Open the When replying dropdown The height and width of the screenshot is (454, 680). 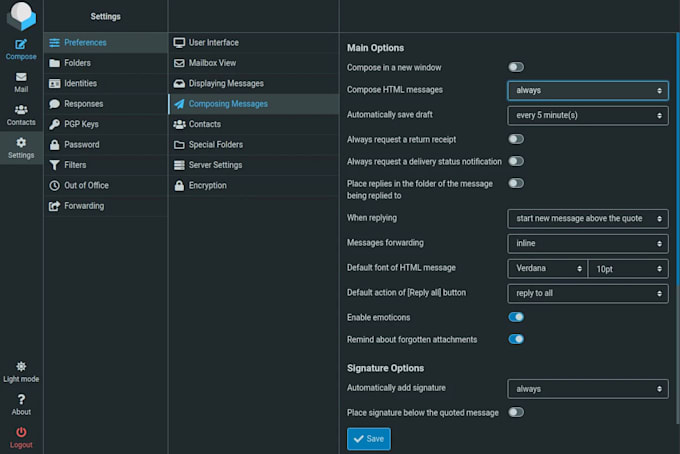pos(588,219)
